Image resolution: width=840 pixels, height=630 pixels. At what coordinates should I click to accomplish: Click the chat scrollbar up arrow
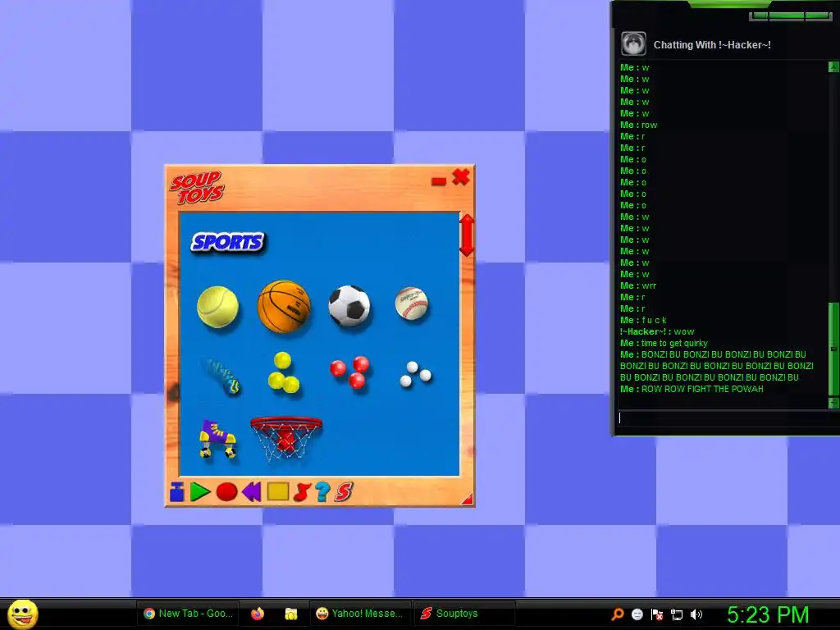(833, 67)
